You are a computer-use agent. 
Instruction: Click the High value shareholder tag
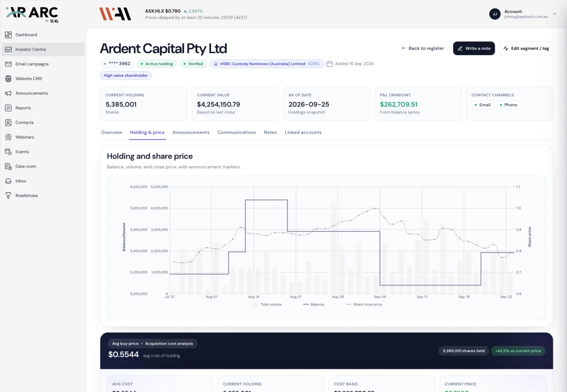[x=126, y=75]
